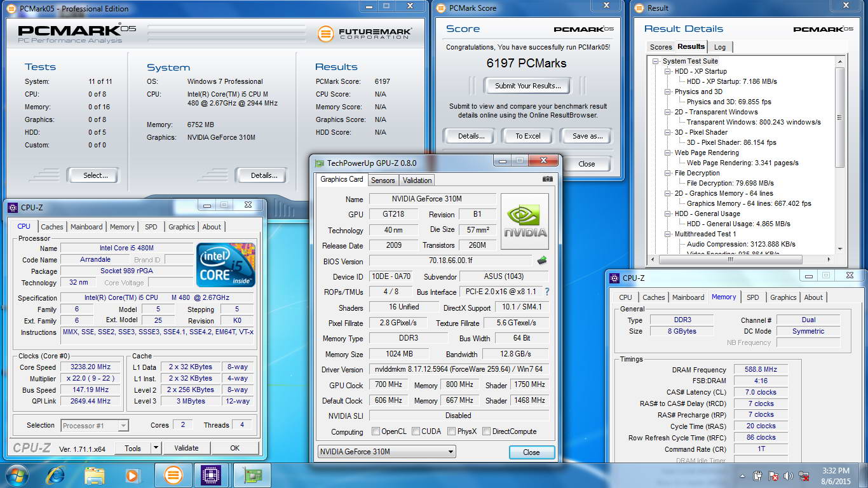Open the SPD tab in CPU-Z Memory window
The height and width of the screenshot is (488, 868).
(x=753, y=297)
